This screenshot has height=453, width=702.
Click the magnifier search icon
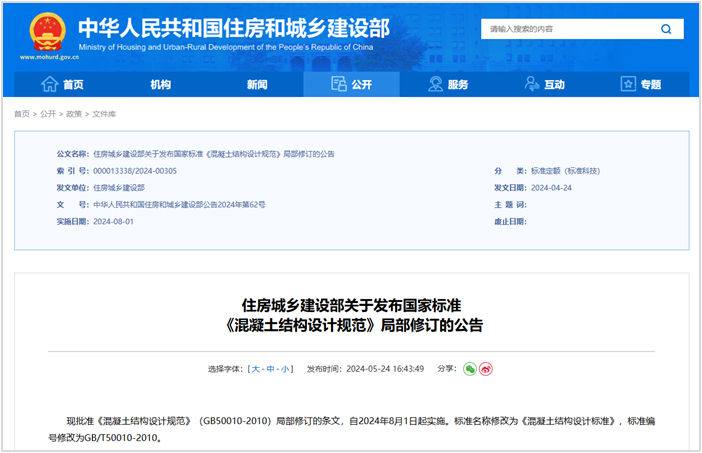click(x=666, y=30)
